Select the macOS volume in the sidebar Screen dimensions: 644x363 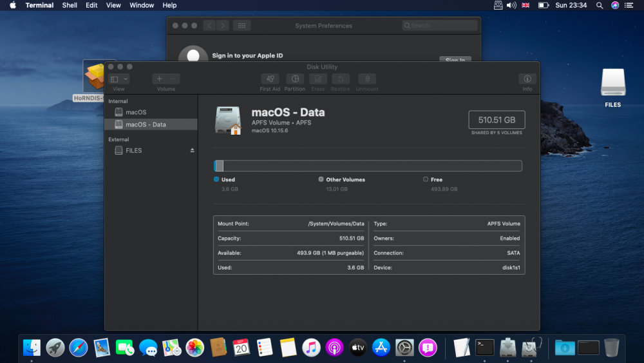[136, 112]
